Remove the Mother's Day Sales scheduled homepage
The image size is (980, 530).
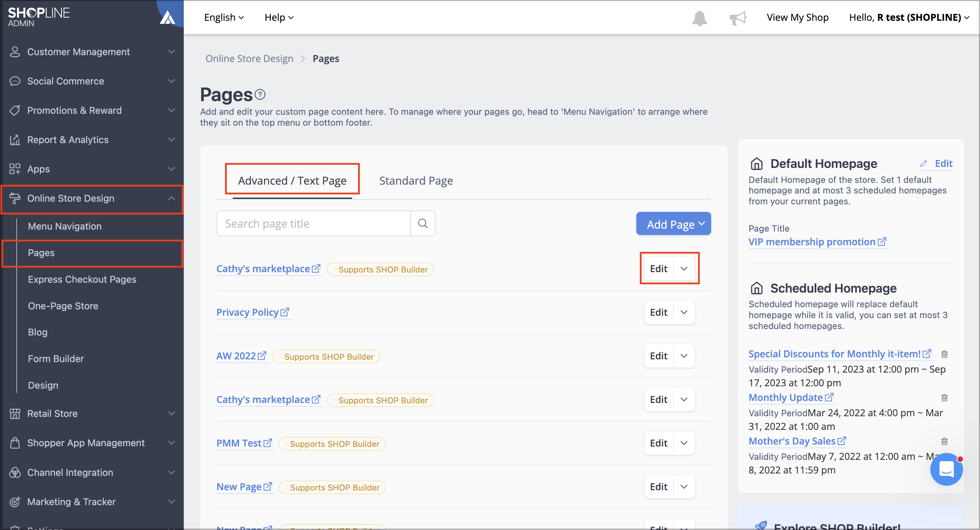pyautogui.click(x=944, y=441)
